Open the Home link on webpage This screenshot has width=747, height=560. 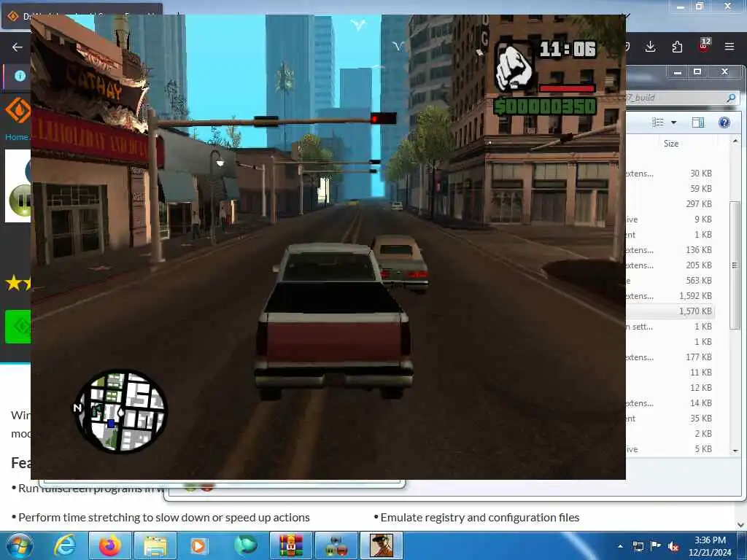pyautogui.click(x=17, y=136)
